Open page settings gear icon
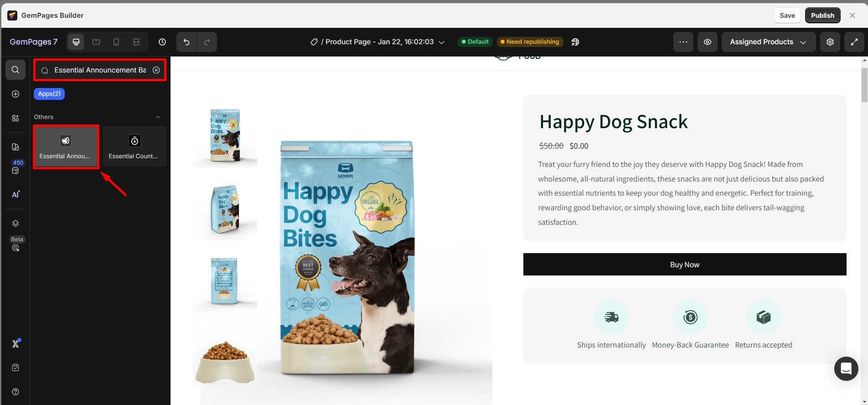 (x=830, y=42)
